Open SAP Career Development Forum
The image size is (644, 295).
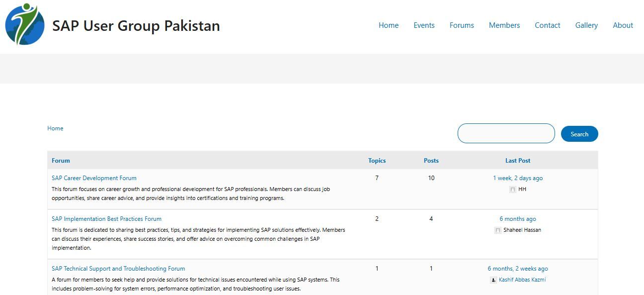coord(94,178)
